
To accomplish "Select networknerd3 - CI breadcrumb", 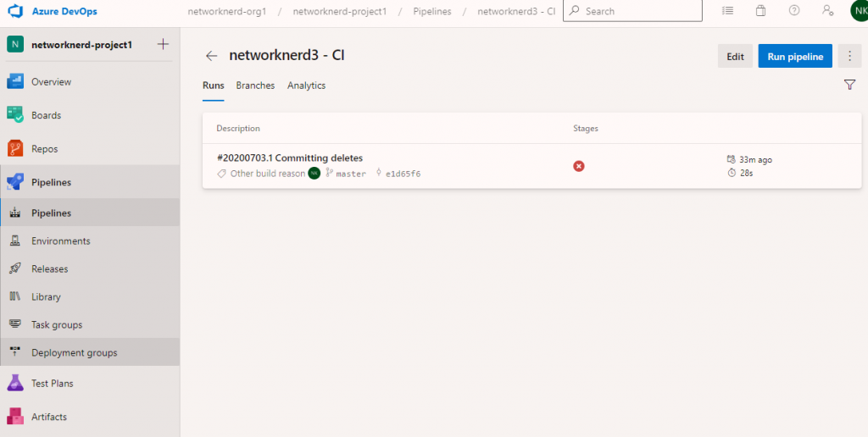I will point(516,11).
